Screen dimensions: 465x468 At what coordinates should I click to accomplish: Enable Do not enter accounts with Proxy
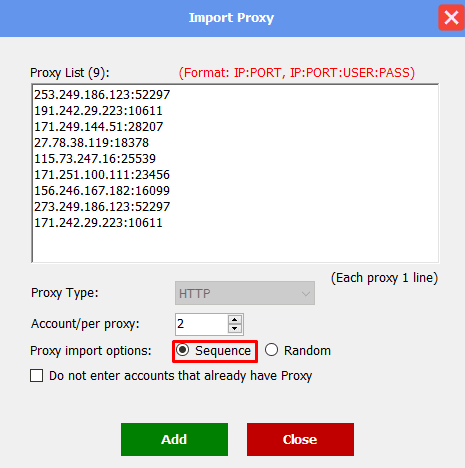tap(36, 375)
